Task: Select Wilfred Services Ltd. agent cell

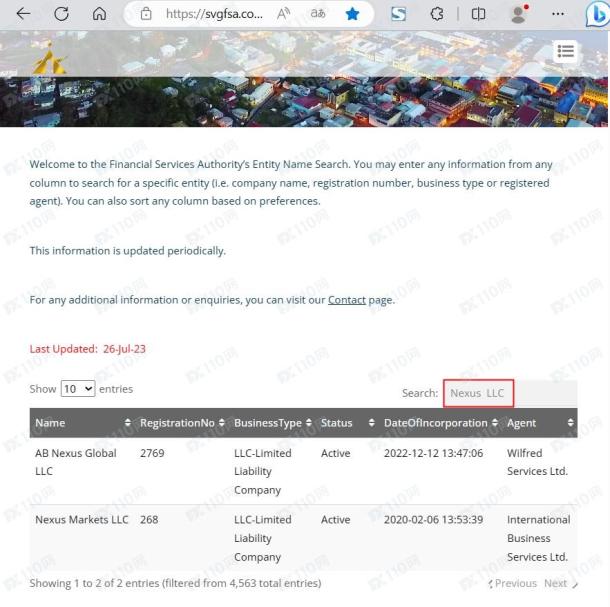Action: click(537, 462)
